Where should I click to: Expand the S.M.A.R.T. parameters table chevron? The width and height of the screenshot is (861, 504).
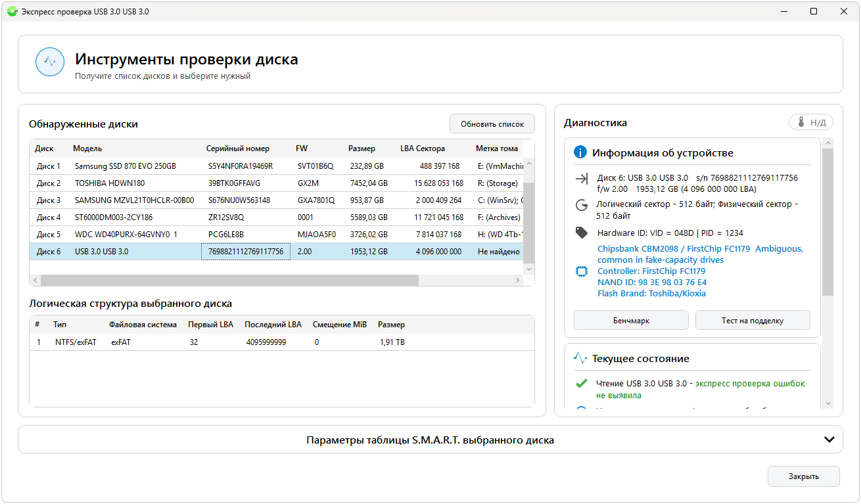point(829,440)
